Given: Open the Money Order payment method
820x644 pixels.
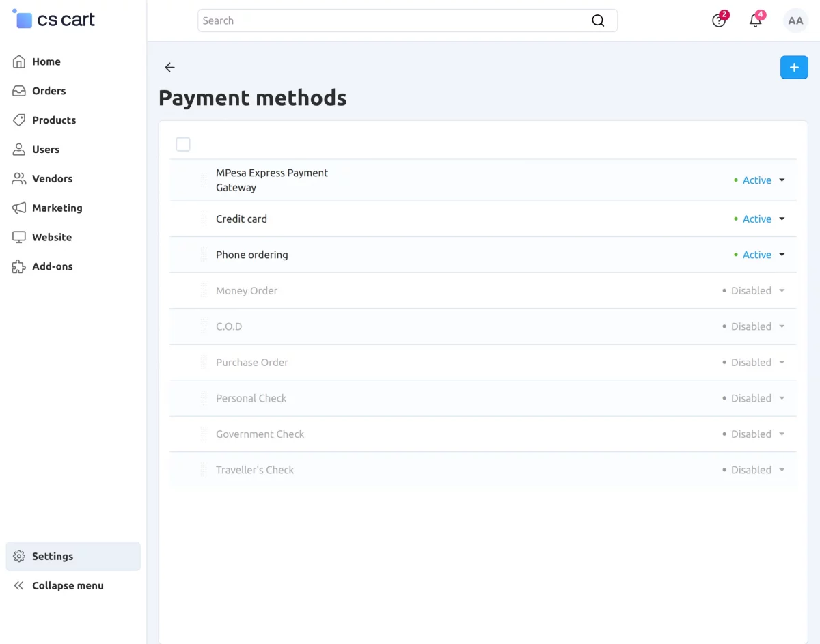Looking at the screenshot, I should (247, 291).
